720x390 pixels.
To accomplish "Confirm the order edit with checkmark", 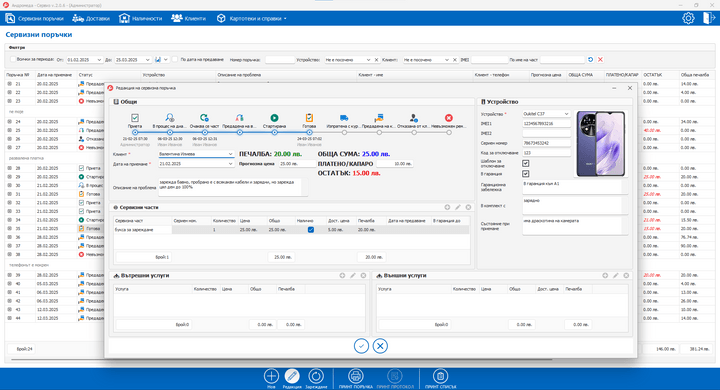I will pos(361,346).
